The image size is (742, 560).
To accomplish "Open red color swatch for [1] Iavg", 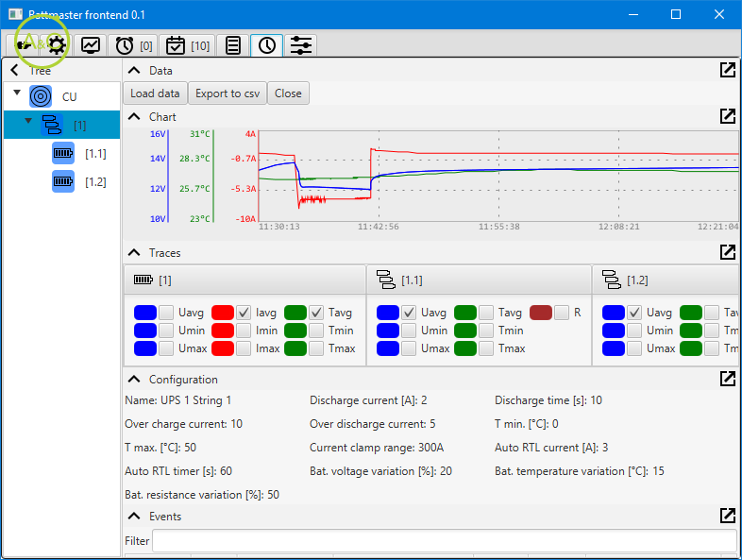I will point(223,313).
